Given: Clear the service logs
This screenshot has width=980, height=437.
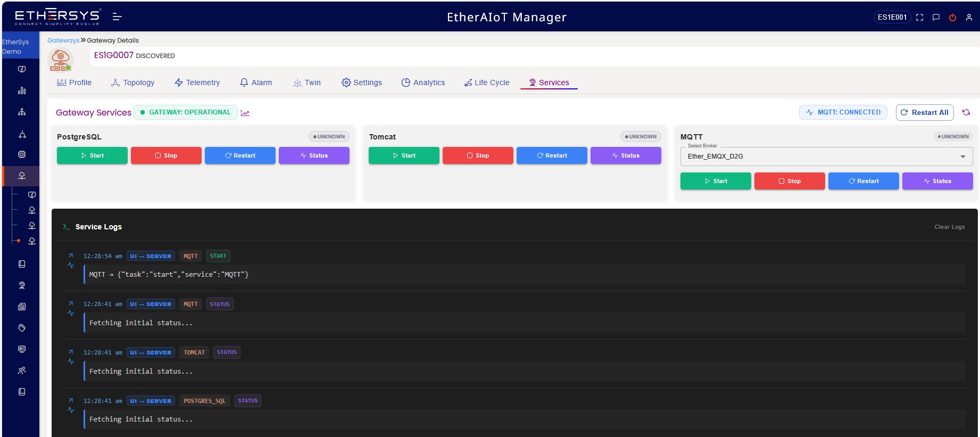Looking at the screenshot, I should point(950,227).
